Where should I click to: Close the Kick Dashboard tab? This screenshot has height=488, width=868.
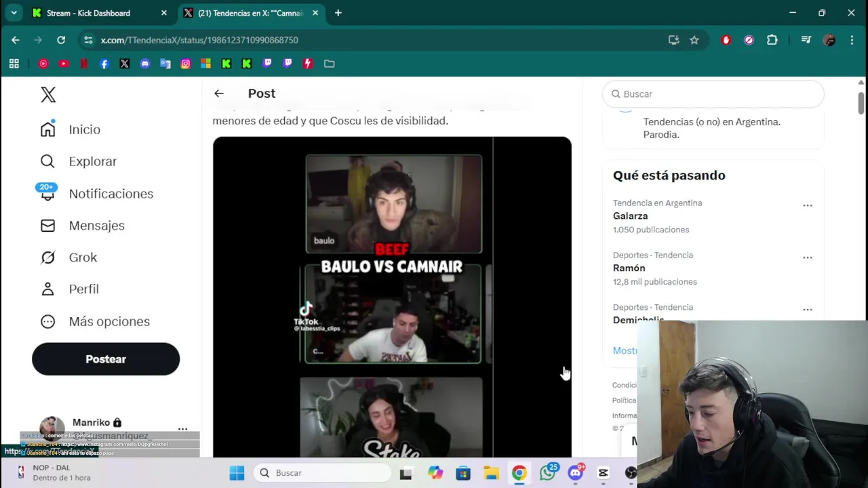tap(163, 13)
